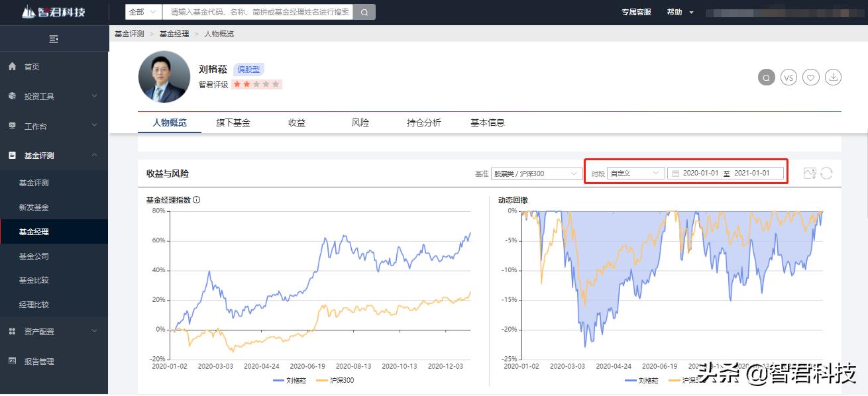Expand the 投资工具 sidebar section

[x=94, y=96]
